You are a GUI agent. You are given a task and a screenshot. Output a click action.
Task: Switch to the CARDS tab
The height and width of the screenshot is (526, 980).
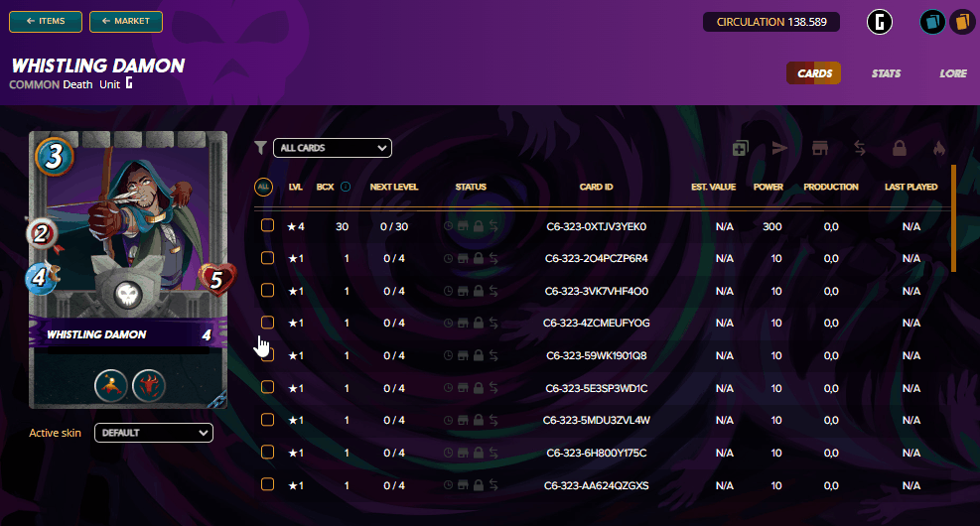814,73
